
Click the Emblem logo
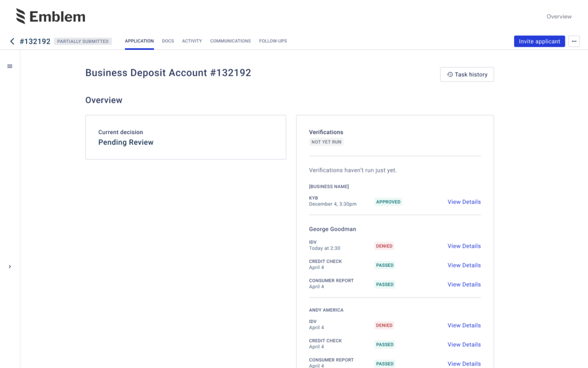coord(51,16)
